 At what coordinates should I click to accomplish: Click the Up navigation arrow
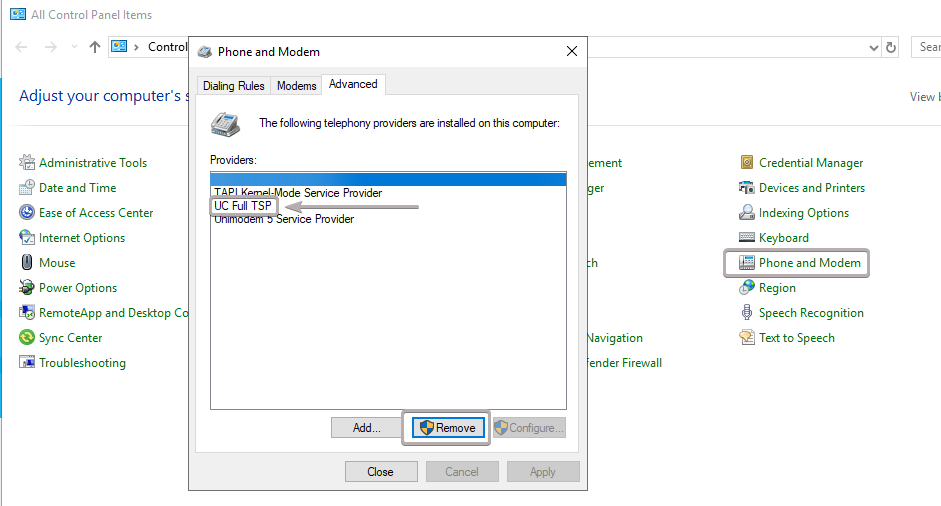tap(95, 47)
